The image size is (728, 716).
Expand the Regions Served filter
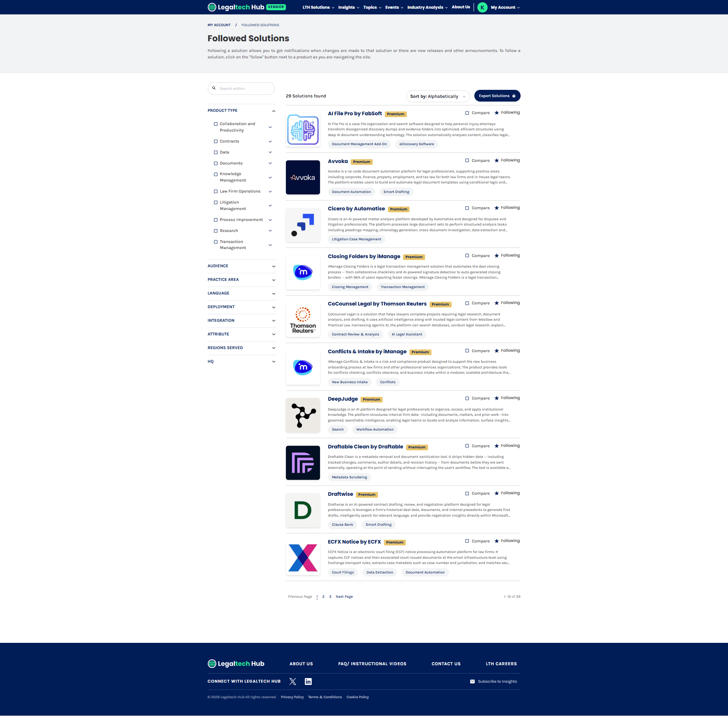point(242,348)
